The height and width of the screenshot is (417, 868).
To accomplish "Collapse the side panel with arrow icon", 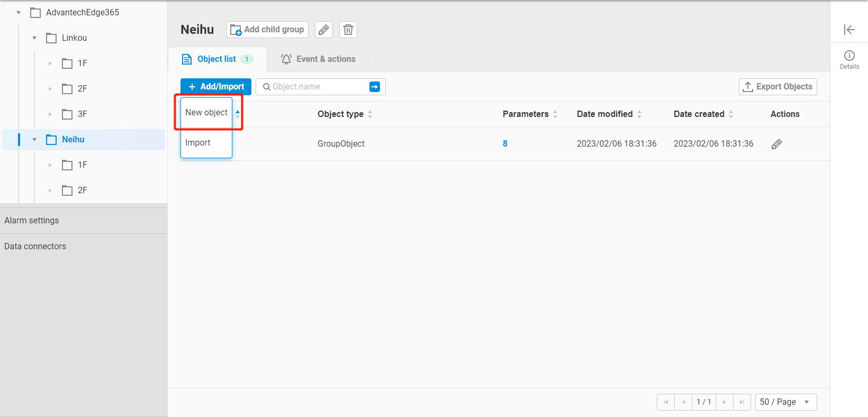I will [849, 30].
